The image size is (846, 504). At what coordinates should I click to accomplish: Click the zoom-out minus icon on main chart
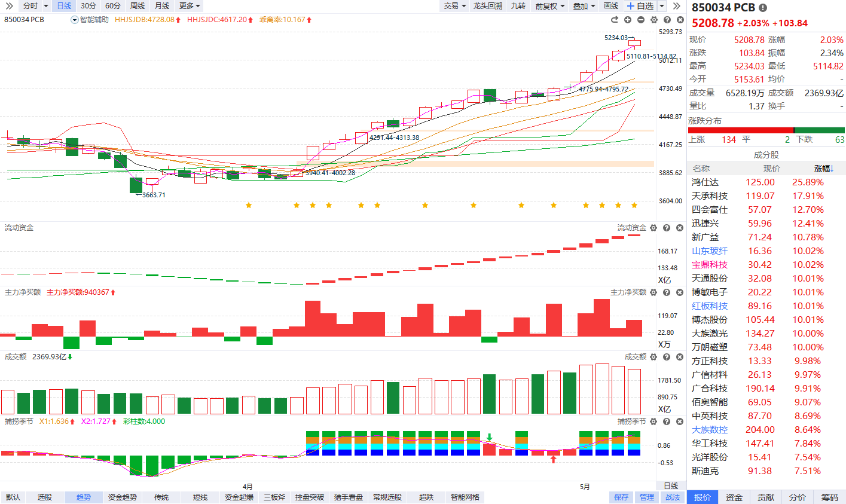[641, 20]
